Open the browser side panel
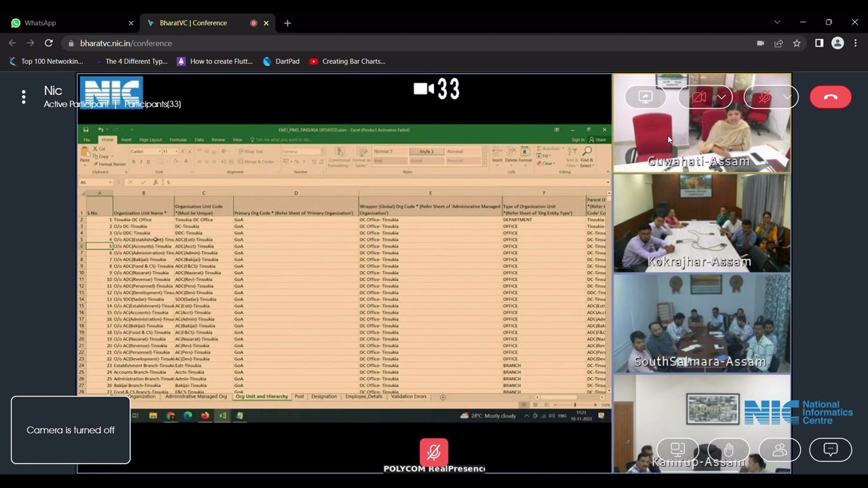The height and width of the screenshot is (488, 868). point(819,43)
